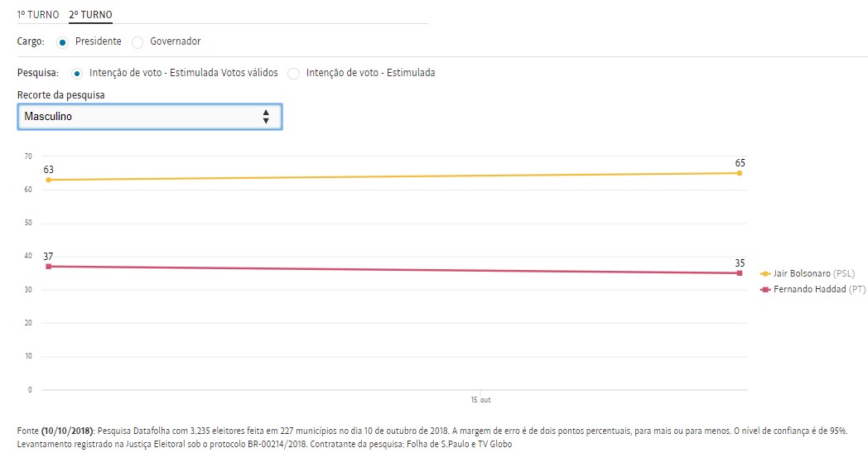Select the 2º TURNO tab
This screenshot has height=453, width=868.
click(x=91, y=15)
